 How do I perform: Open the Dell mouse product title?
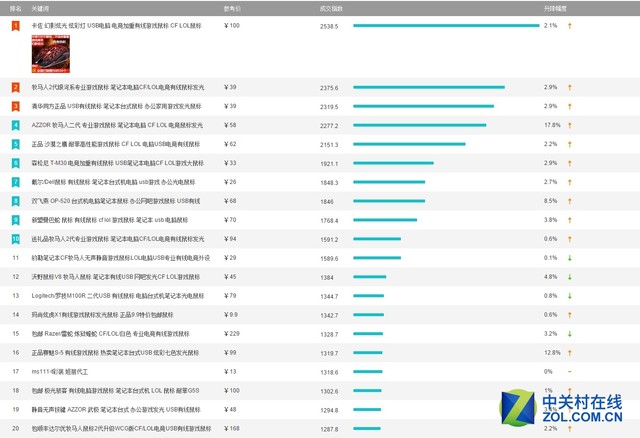(113, 182)
